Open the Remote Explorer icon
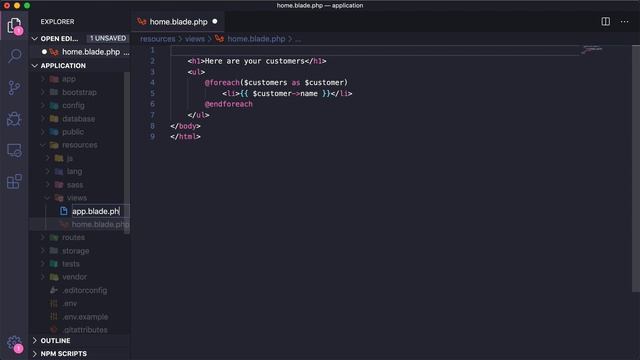The height and width of the screenshot is (360, 640). [14, 151]
